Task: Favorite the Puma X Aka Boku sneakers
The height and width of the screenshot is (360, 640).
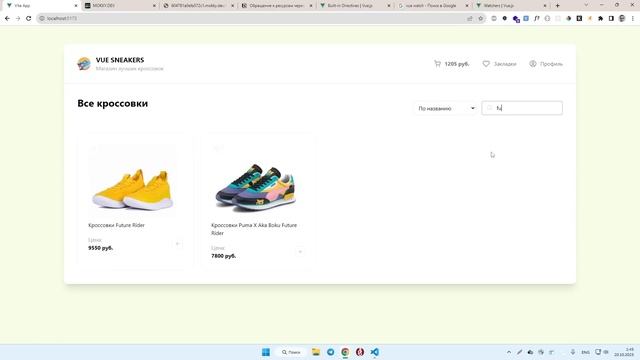Action: point(217,148)
